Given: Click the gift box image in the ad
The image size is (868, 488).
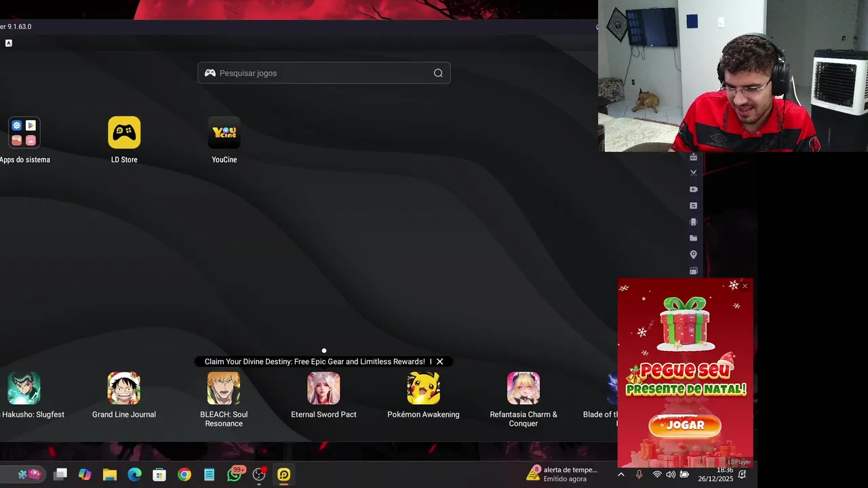Looking at the screenshot, I should coord(686,323).
